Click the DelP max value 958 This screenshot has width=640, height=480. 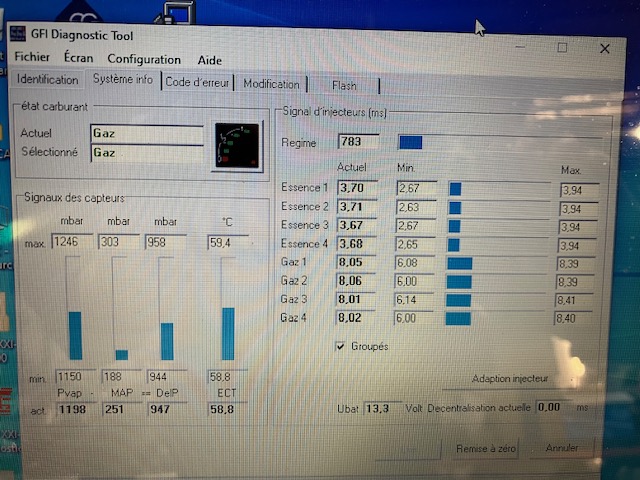165,242
